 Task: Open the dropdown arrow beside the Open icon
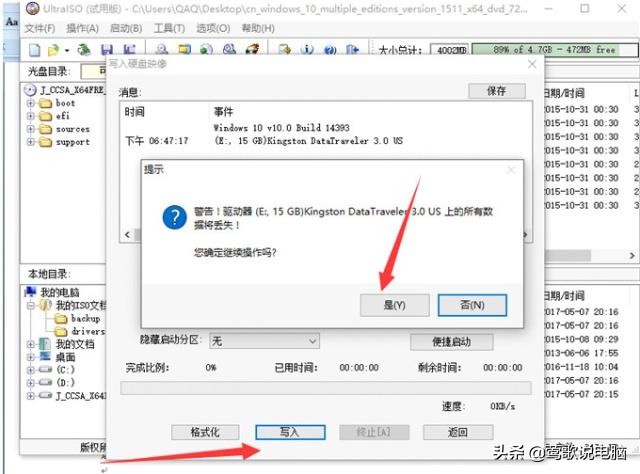67,51
